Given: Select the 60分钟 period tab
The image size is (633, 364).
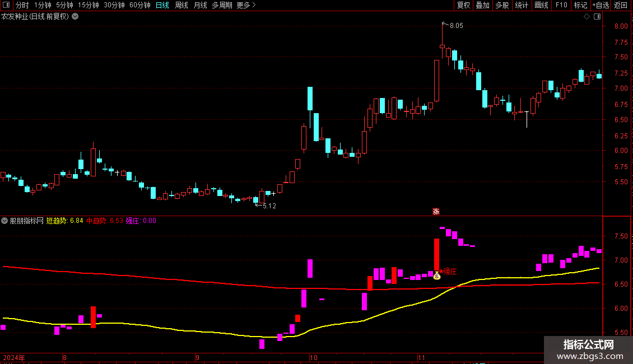Looking at the screenshot, I should (140, 5).
